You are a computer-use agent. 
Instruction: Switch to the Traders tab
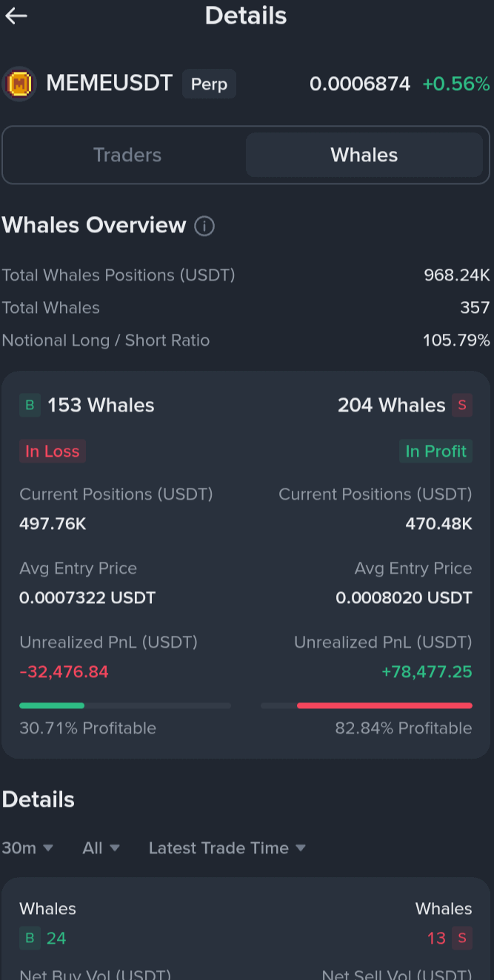(x=127, y=155)
